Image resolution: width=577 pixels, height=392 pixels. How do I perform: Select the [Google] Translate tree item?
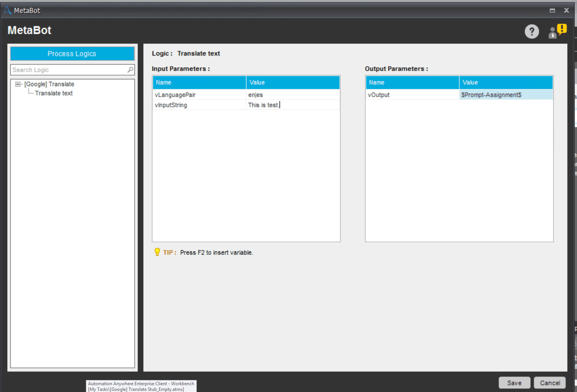click(x=49, y=84)
